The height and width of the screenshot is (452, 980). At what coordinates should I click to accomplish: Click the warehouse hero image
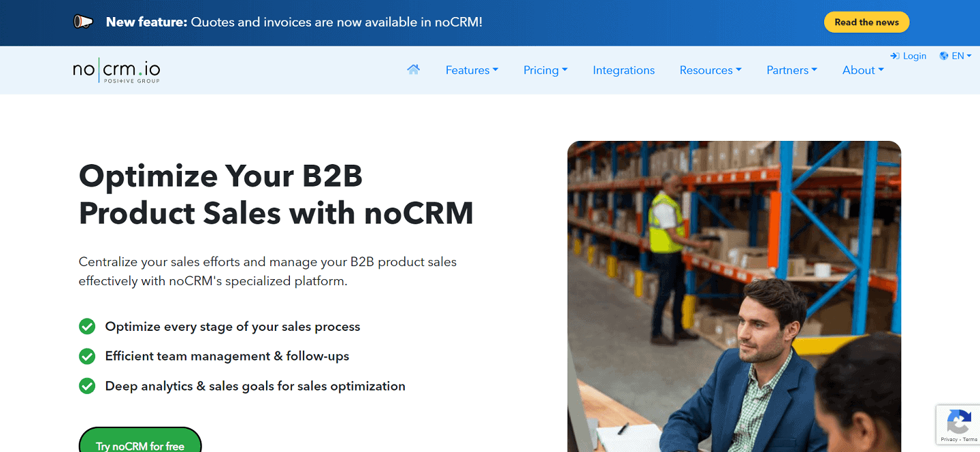734,293
